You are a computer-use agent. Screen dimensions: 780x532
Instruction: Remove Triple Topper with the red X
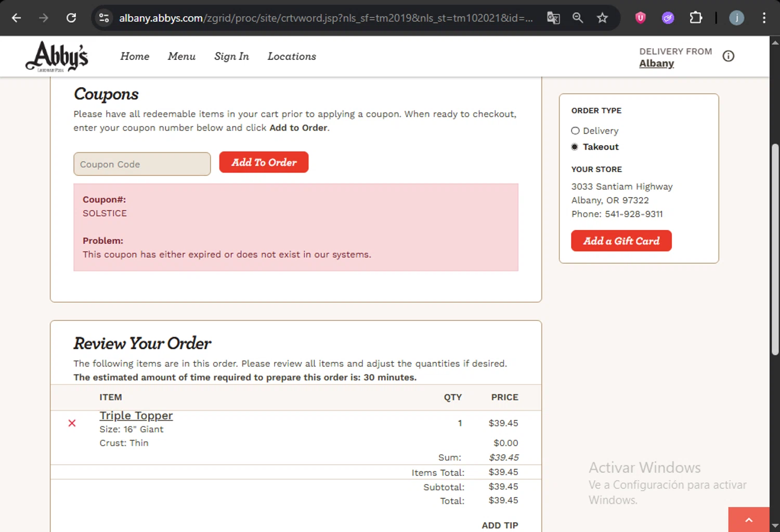click(72, 423)
